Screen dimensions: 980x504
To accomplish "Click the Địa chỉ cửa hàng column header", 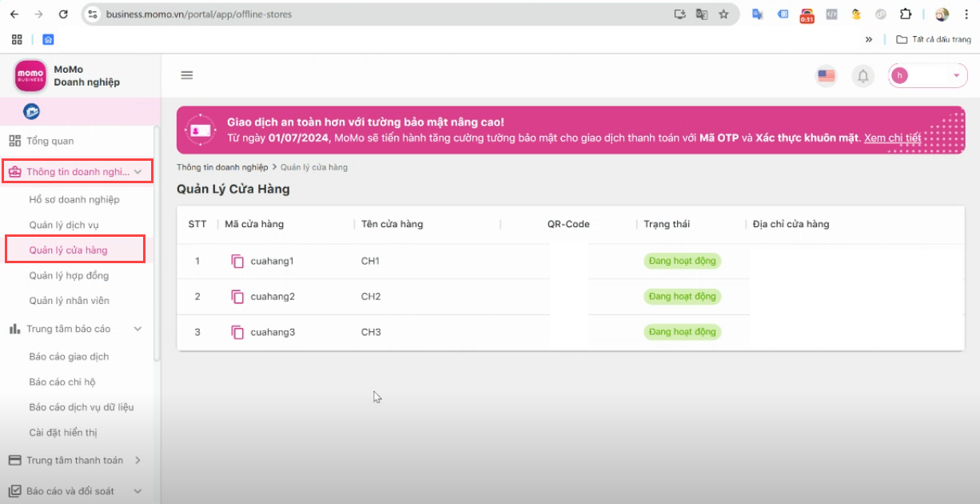I will point(791,224).
